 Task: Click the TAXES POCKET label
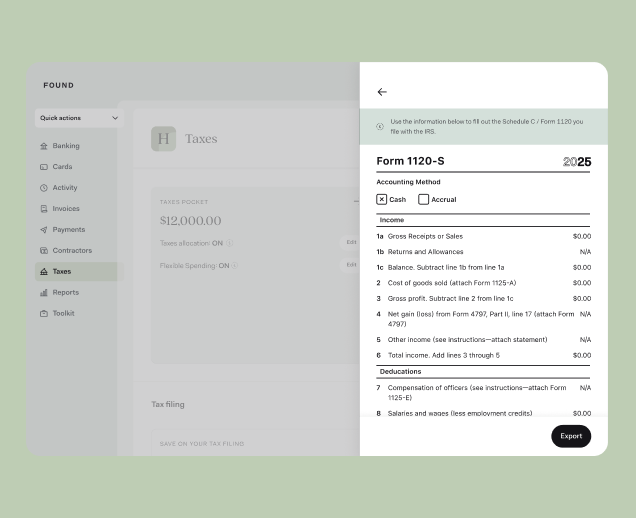(184, 202)
